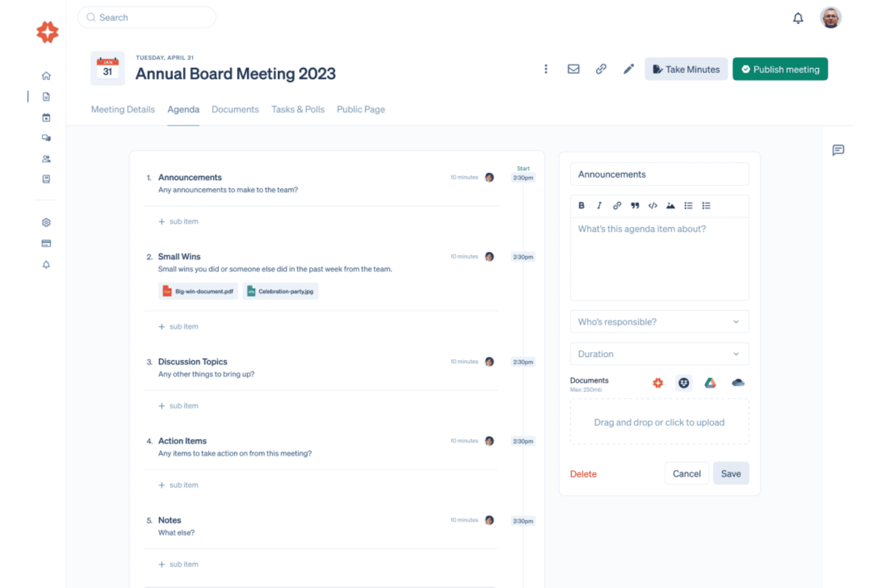
Task: Open the calendar icon in the left sidebar
Action: click(46, 117)
